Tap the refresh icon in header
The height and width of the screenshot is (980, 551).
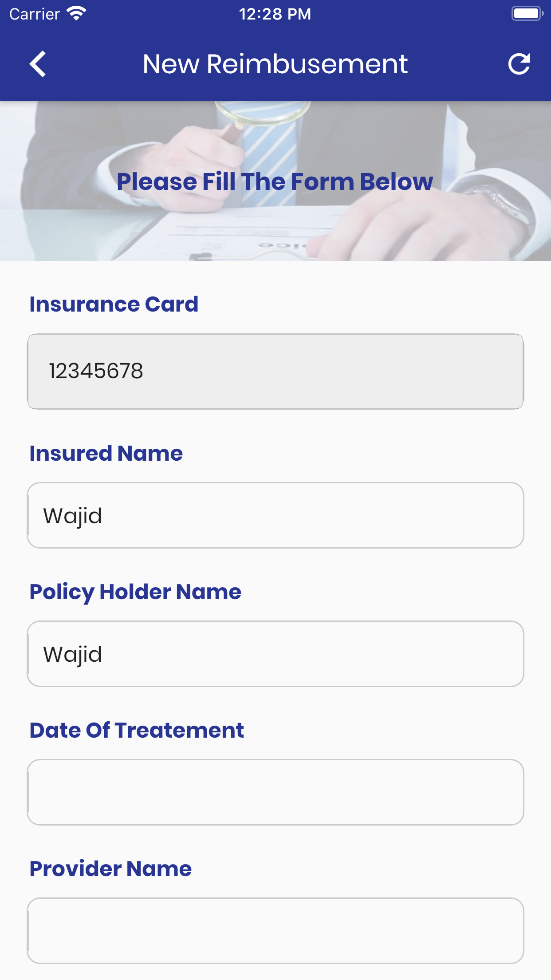tap(519, 64)
